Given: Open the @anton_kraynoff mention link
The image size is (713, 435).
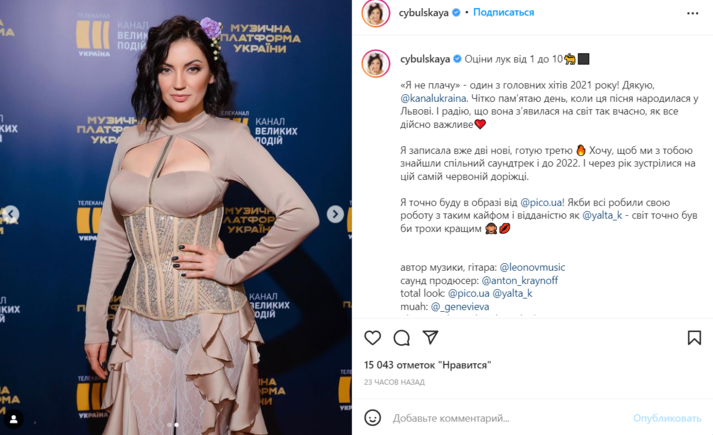Looking at the screenshot, I should [519, 280].
